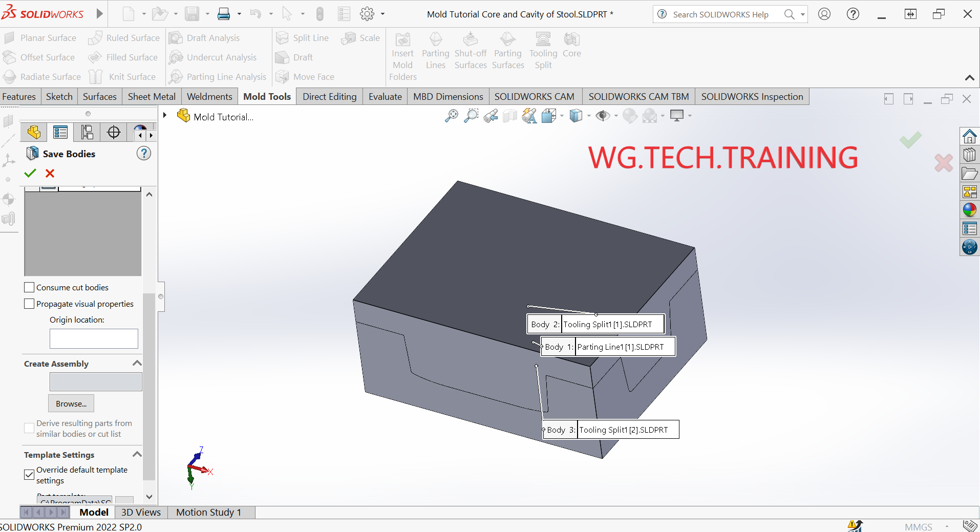Viewport: 980px width, 532px height.
Task: Click the Create Assembly path field
Action: (96, 382)
